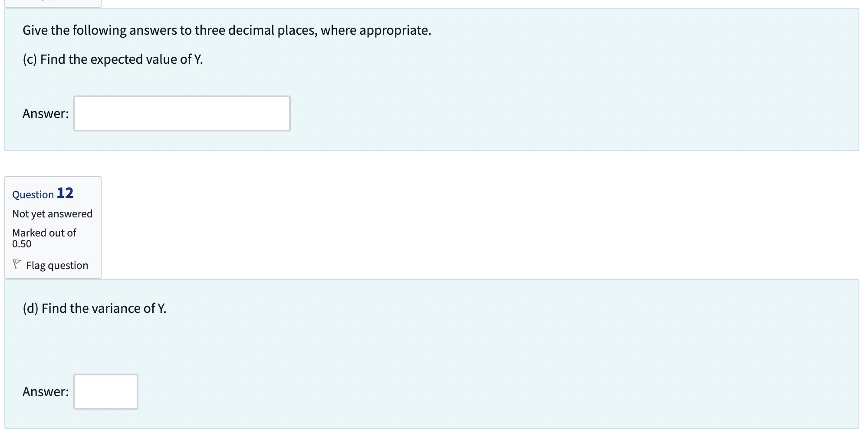Viewport: 868px width, 440px height.
Task: Click the instruction line about three decimal places
Action: coord(226,30)
